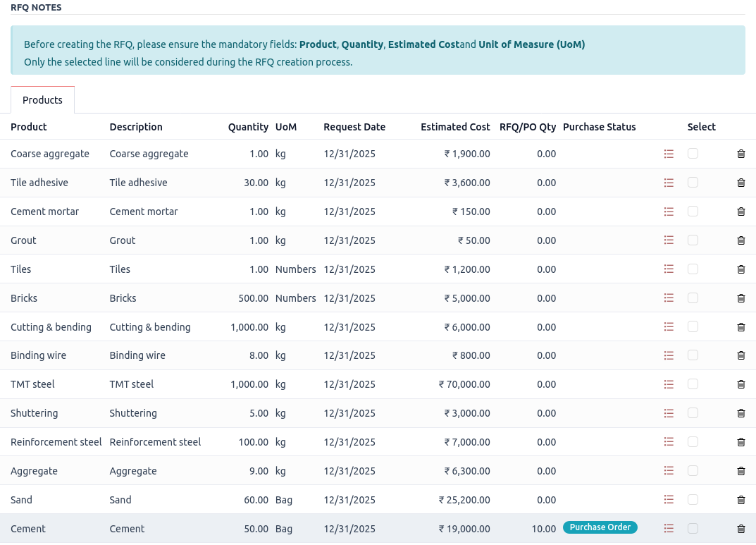Sort by Estimated Cost column header

point(454,127)
